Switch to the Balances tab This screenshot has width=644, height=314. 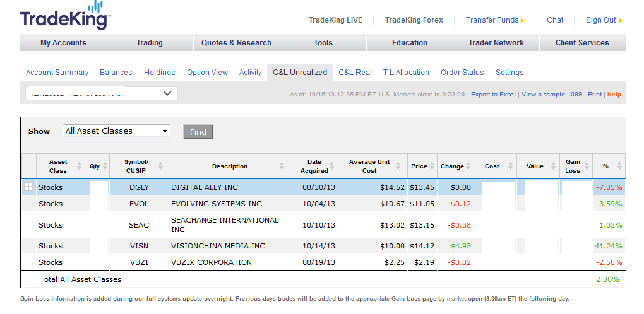click(116, 72)
